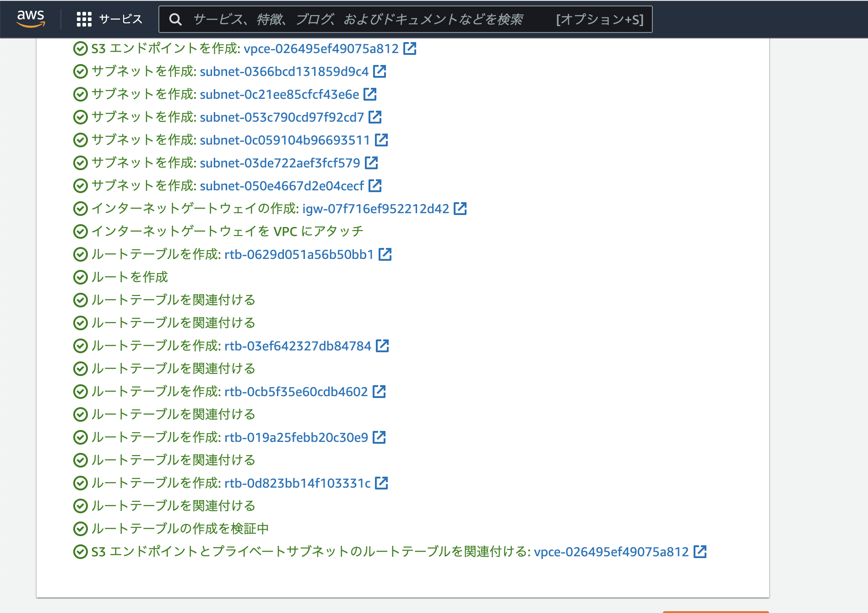This screenshot has width=868, height=613.
Task: Open external link for rtb-0d823bb14f103331c
Action: (x=382, y=483)
